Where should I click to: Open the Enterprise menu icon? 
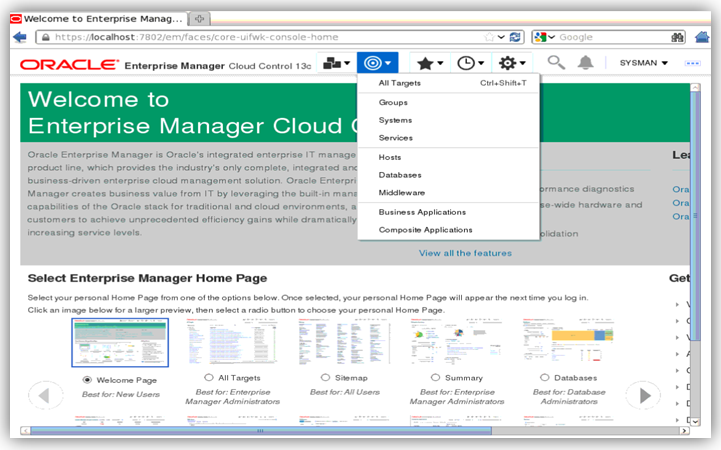tap(336, 63)
